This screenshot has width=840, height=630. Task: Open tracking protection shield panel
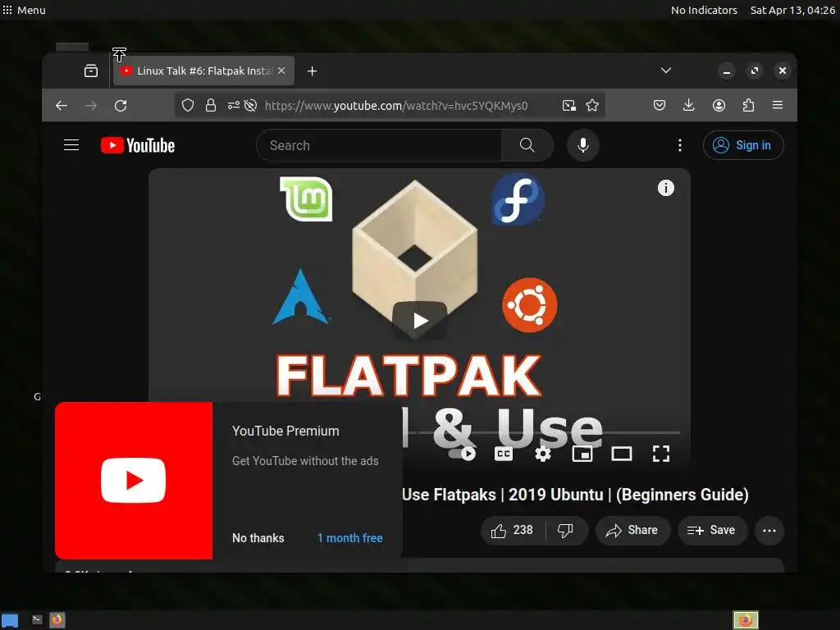[188, 106]
